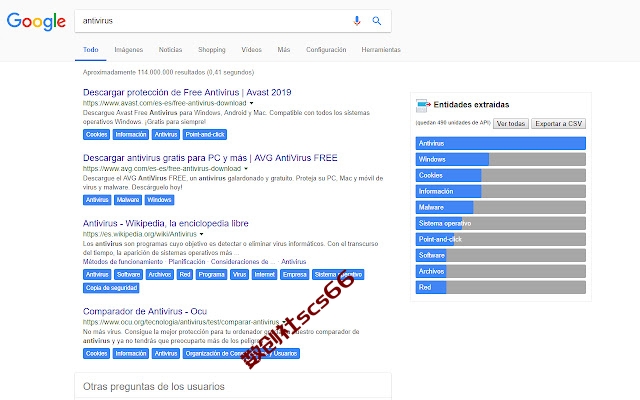The height and width of the screenshot is (400, 640).
Task: Click Software tag under the Wikipedia result
Action: 128,275
